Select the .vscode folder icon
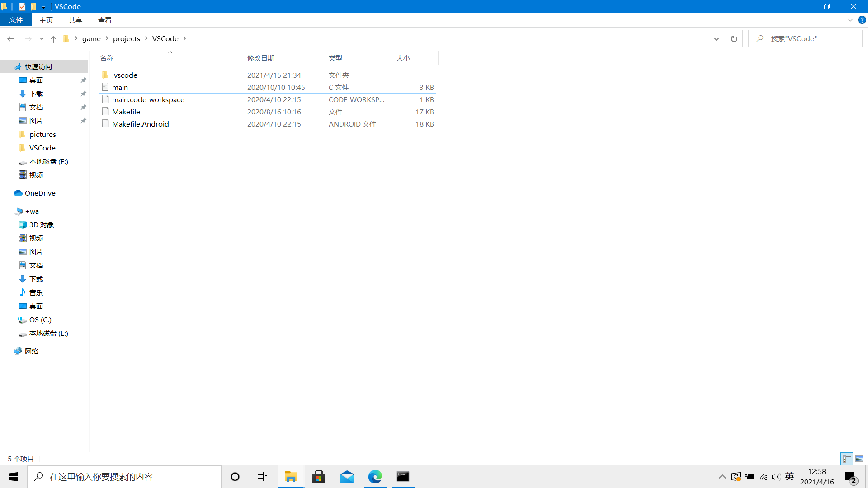The height and width of the screenshot is (488, 868). (x=105, y=75)
